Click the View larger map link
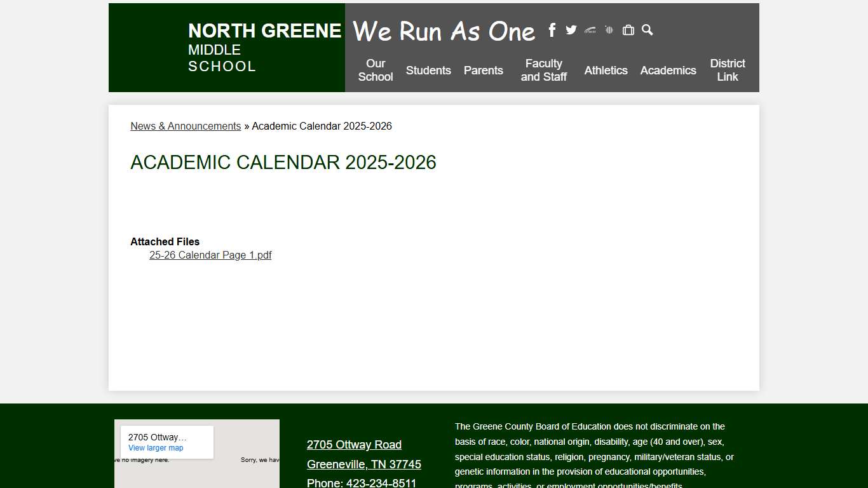 pos(155,447)
